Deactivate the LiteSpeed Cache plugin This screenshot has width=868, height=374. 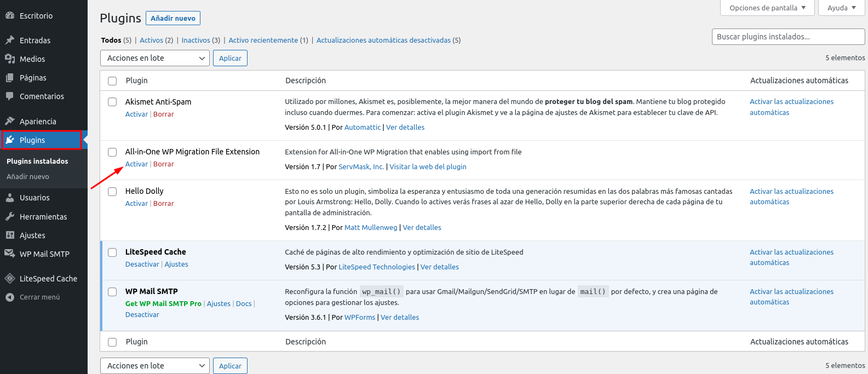[x=142, y=264]
